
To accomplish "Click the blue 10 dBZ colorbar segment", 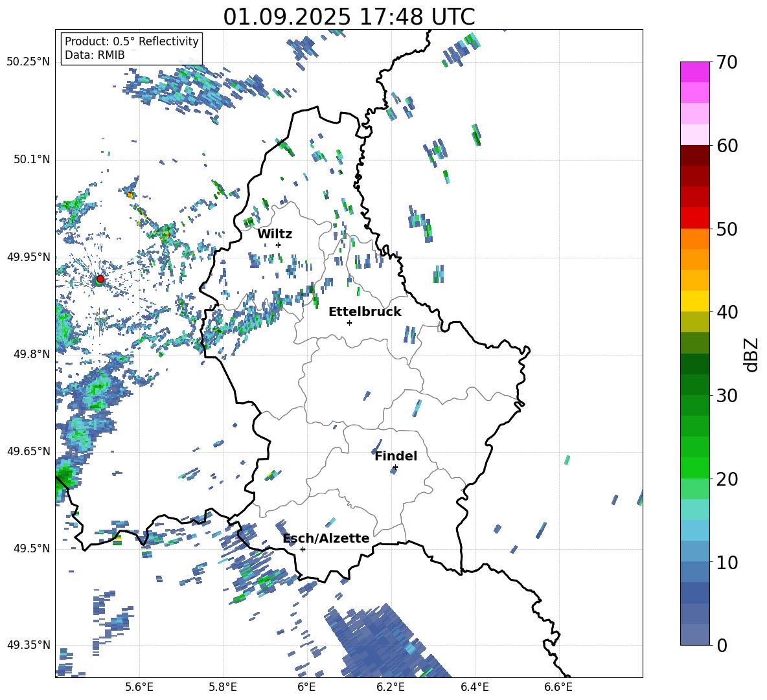I will [x=694, y=552].
